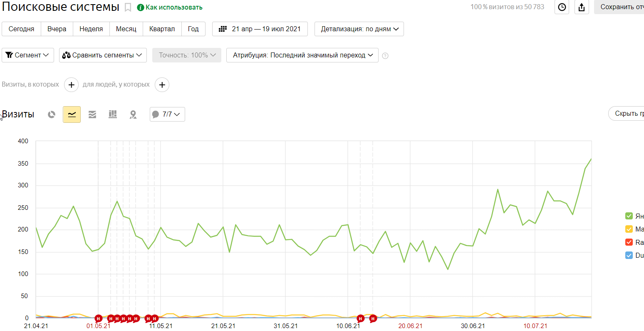Image resolution: width=644 pixels, height=331 pixels.
Task: Click the attribution help question mark
Action: coord(385,56)
